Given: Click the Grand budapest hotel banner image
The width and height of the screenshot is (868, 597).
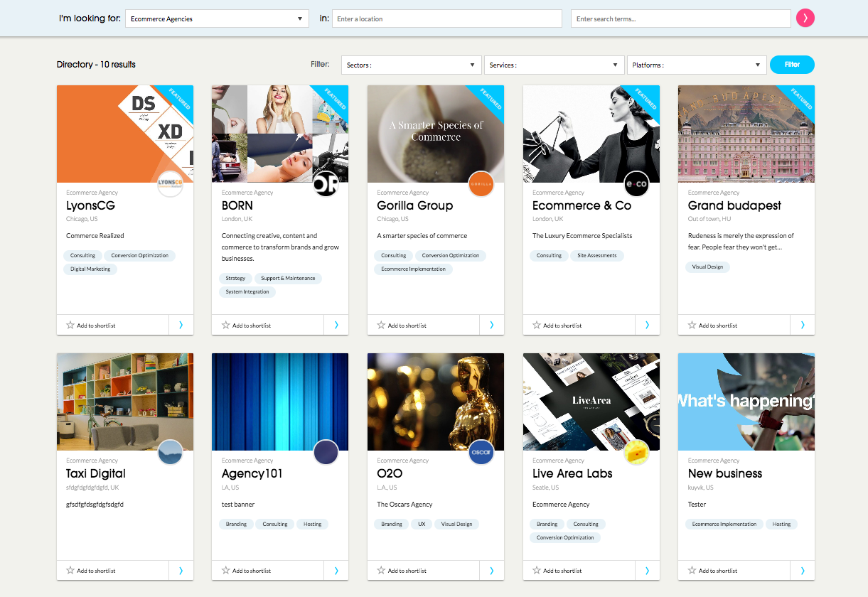Looking at the screenshot, I should [746, 134].
